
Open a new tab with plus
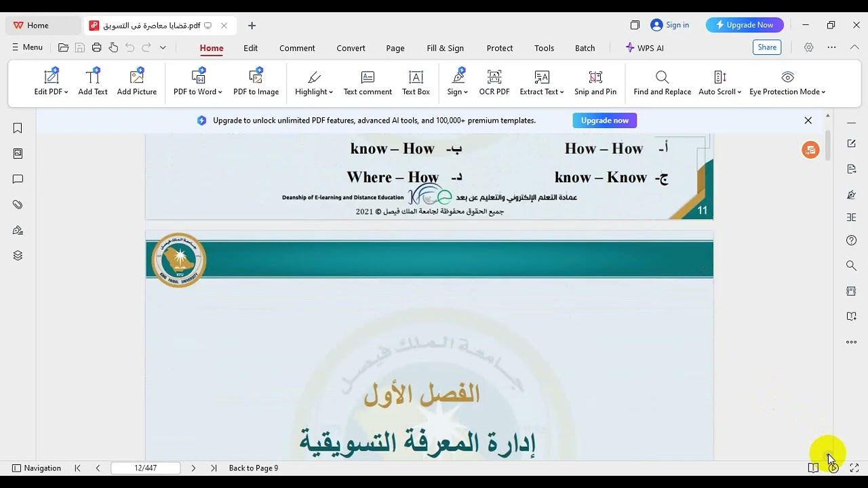click(x=252, y=26)
